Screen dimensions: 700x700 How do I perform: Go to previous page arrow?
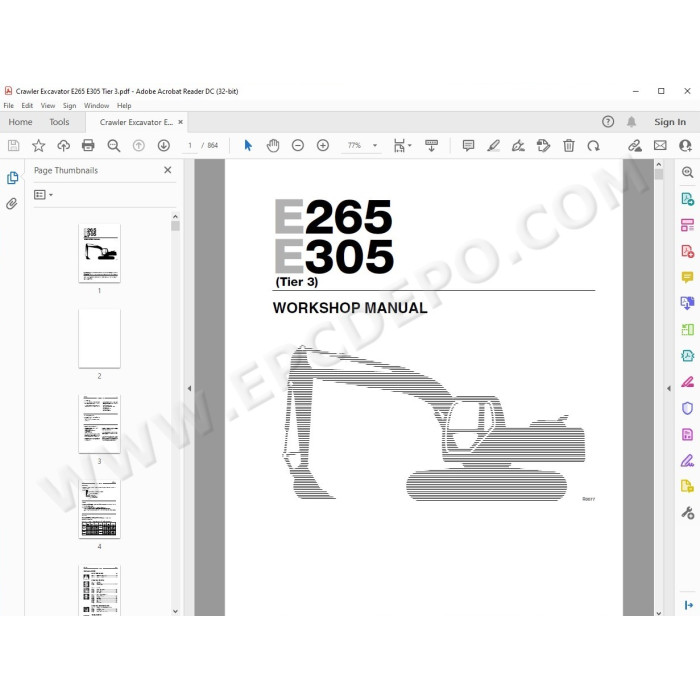(x=139, y=146)
